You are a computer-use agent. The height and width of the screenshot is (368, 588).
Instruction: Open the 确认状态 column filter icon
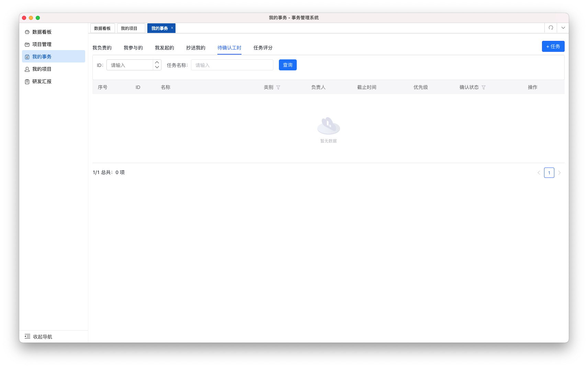(x=484, y=87)
